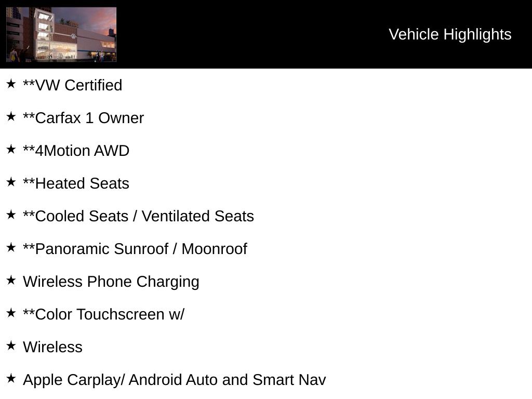Click the Vehicle Highlights header title

point(450,34)
